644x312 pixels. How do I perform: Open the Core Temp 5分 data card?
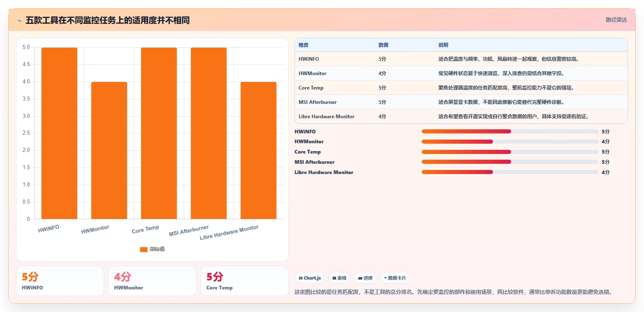244,281
